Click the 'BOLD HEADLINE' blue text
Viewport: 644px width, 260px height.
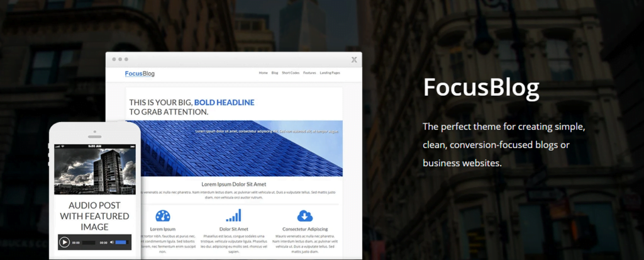[225, 103]
